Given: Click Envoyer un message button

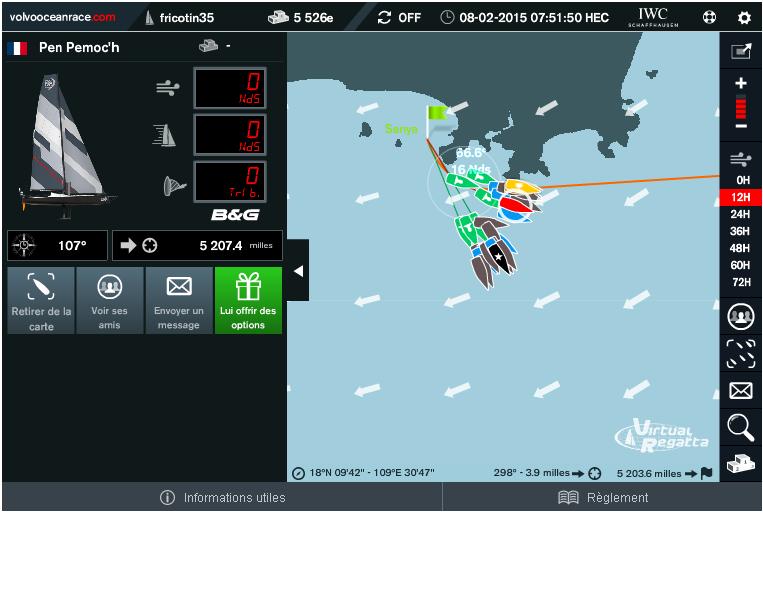Looking at the screenshot, I should pyautogui.click(x=179, y=300).
